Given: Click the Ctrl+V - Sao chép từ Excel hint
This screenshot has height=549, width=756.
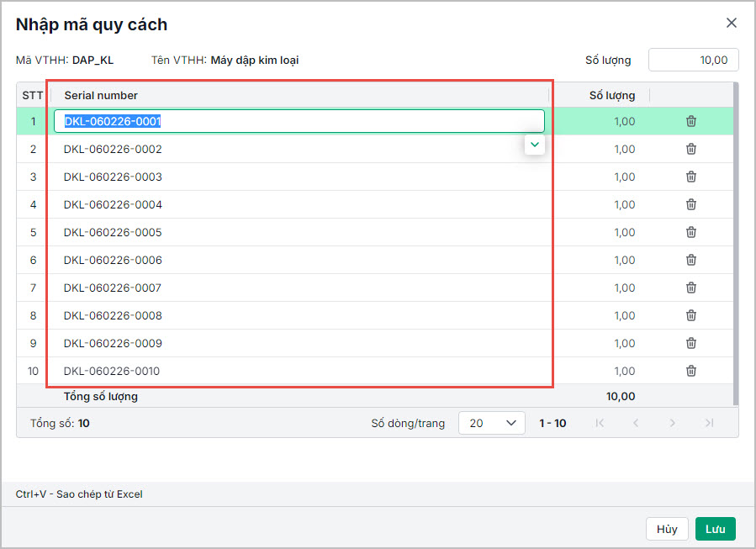Looking at the screenshot, I should click(x=79, y=494).
